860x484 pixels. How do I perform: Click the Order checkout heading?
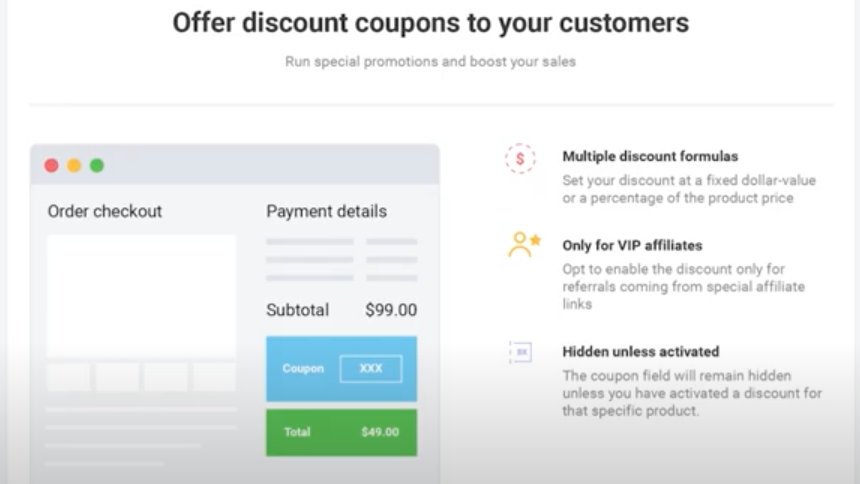coord(105,211)
